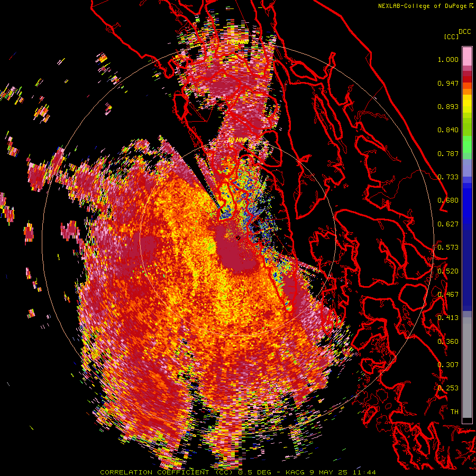Click the [CC] legend header
This screenshot has width=476, height=476.
tap(452, 36)
